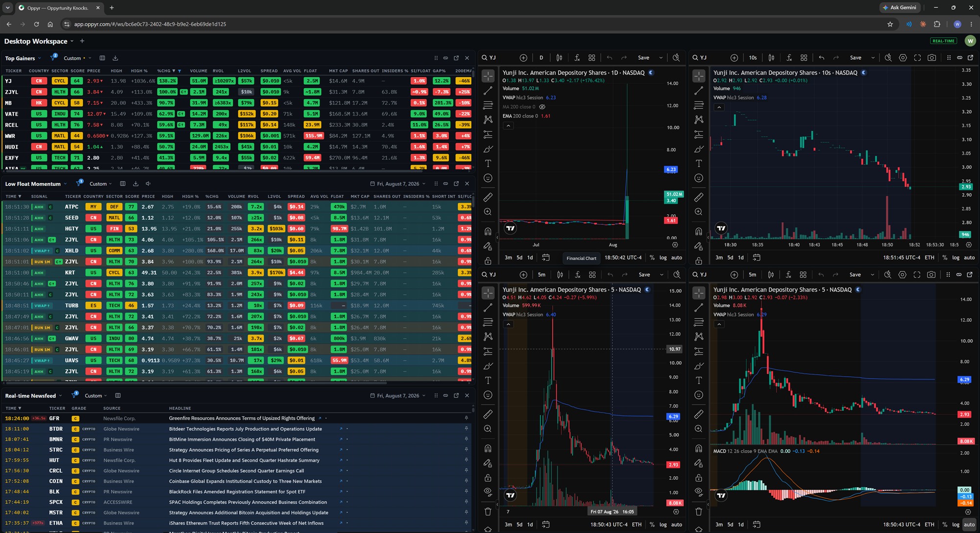Open the column settings in Top Gainers
The image size is (980, 533).
[102, 58]
